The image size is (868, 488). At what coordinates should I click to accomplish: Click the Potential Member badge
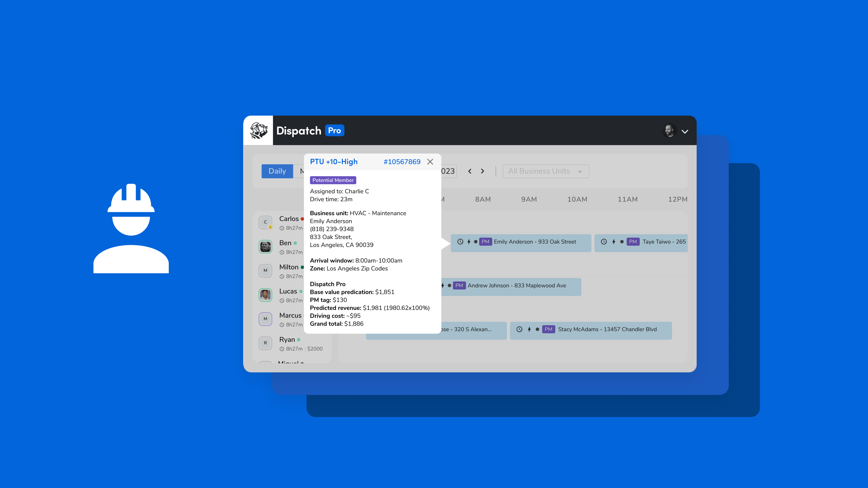[333, 180]
